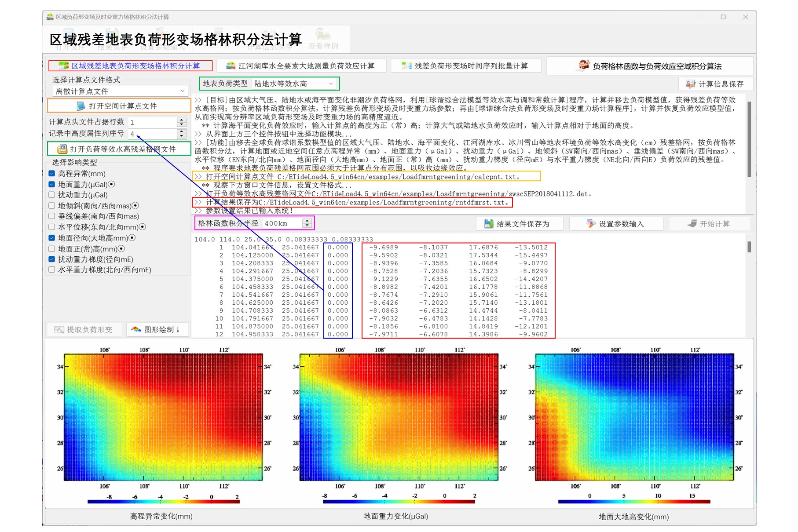Click 打开负荷等效水高残差格网文件 button
This screenshot has height=532, width=798.
coord(119,149)
